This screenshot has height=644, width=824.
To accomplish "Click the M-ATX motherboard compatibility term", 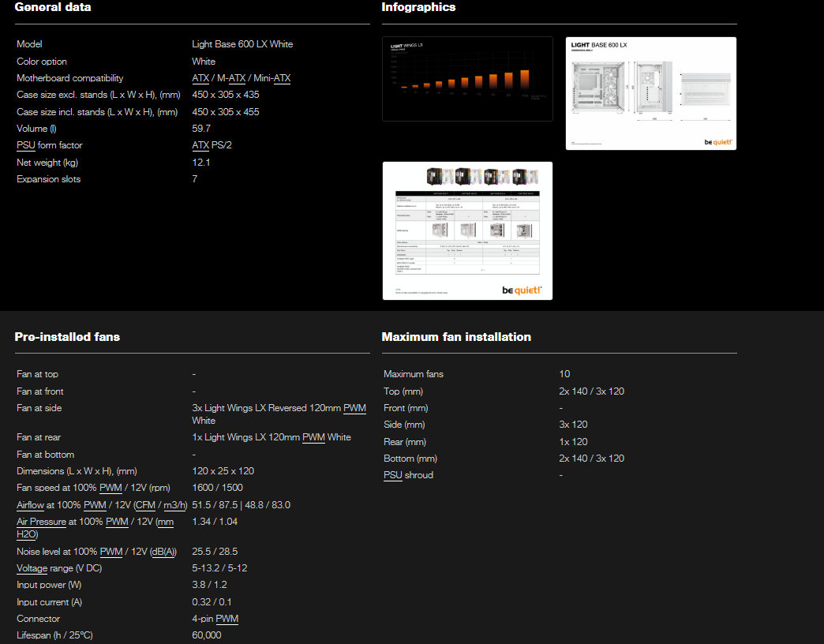I will point(232,78).
